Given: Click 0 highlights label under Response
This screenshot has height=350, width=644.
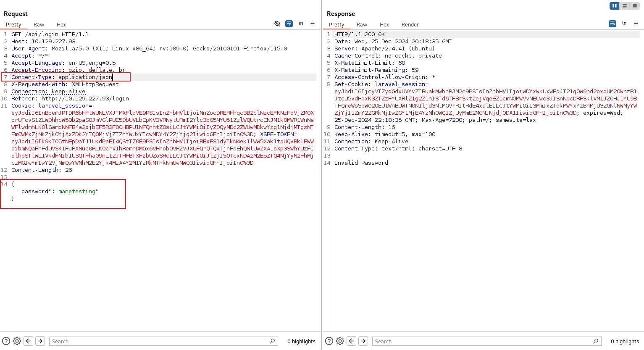Looking at the screenshot, I should coord(625,341).
